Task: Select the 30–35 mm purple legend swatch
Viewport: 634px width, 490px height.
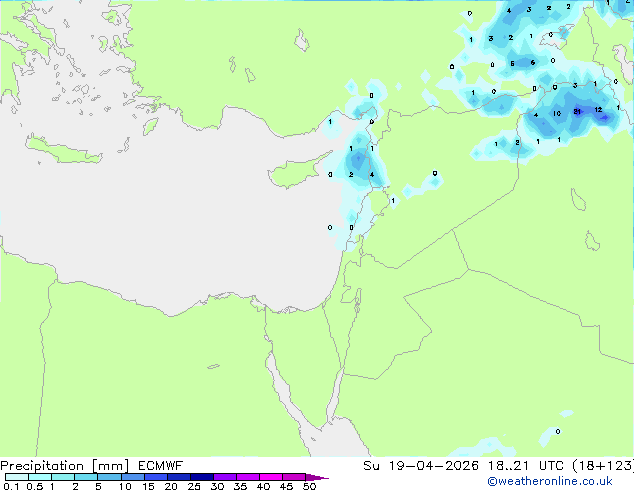Action: click(225, 477)
